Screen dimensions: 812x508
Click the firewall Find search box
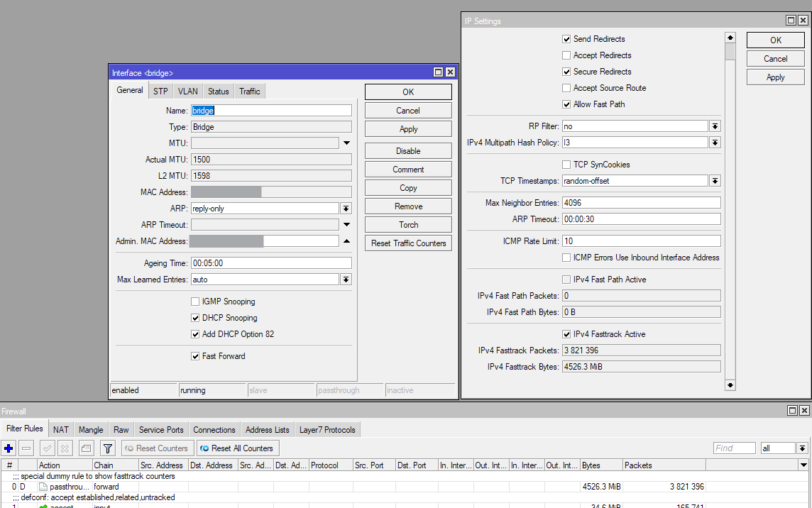(x=735, y=448)
